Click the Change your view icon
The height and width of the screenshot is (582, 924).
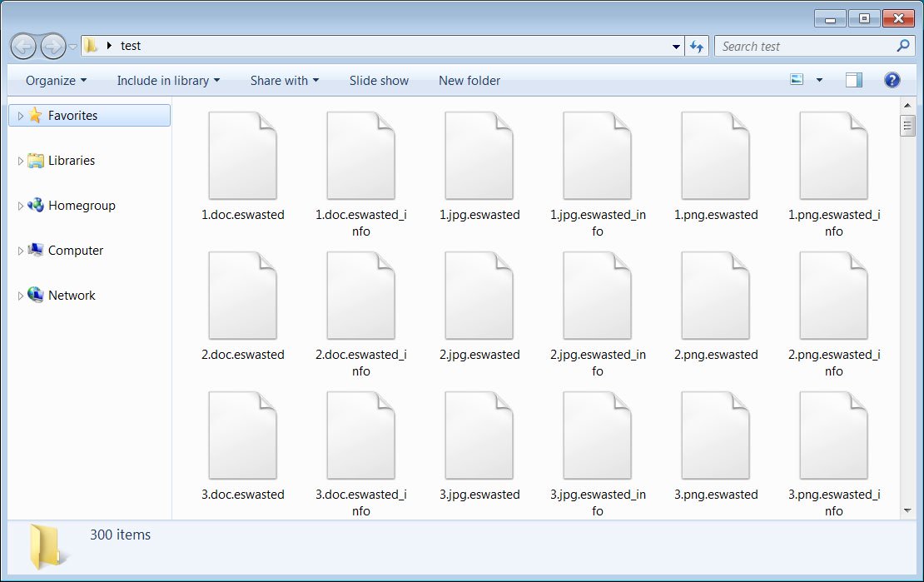coord(798,79)
